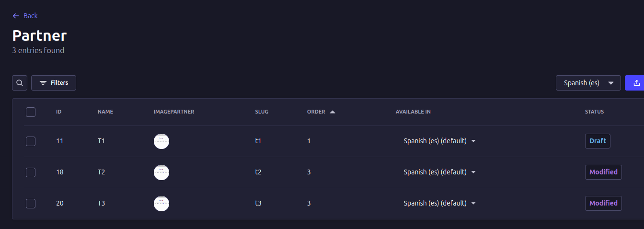Click the T2 partner image thumbnail
Screen dimensions: 644x229
pyautogui.click(x=161, y=172)
